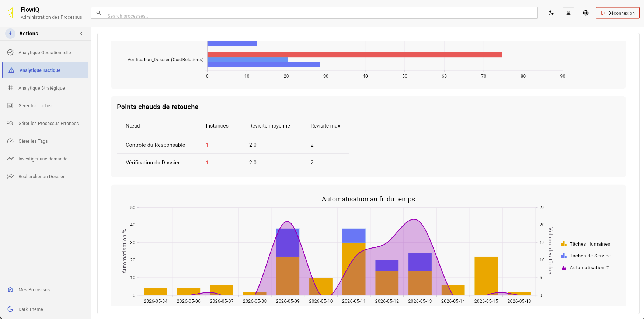The width and height of the screenshot is (644, 319).
Task: Focus the Search processes field
Action: [x=314, y=13]
